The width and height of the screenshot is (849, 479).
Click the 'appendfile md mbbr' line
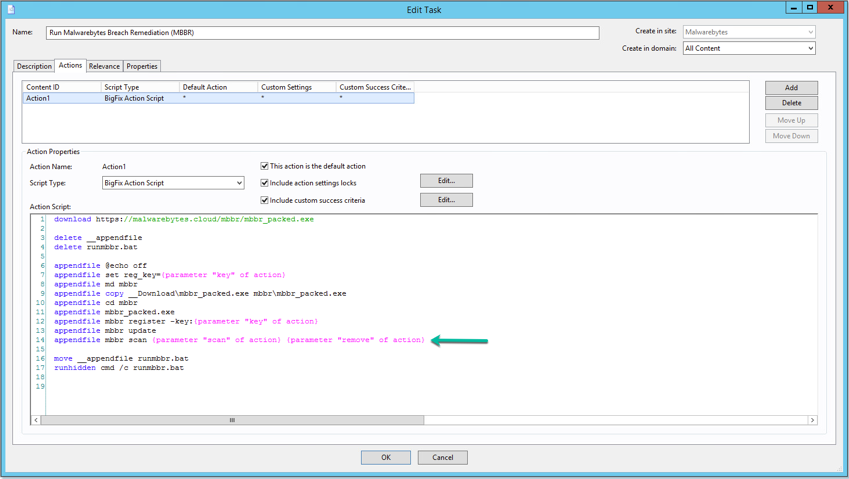tap(96, 284)
